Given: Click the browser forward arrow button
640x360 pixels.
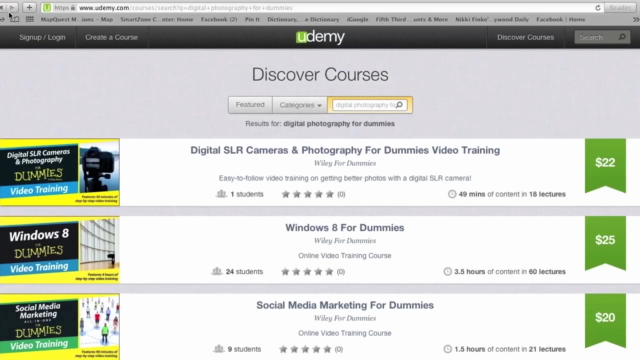Looking at the screenshot, I should point(12,7).
